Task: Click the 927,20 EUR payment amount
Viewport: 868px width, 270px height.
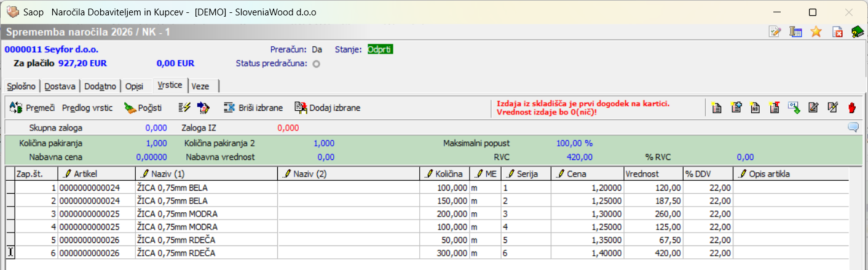Action: click(83, 63)
